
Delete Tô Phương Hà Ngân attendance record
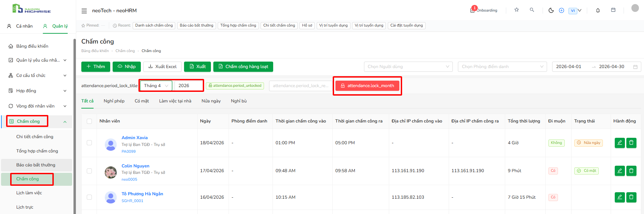click(x=631, y=197)
